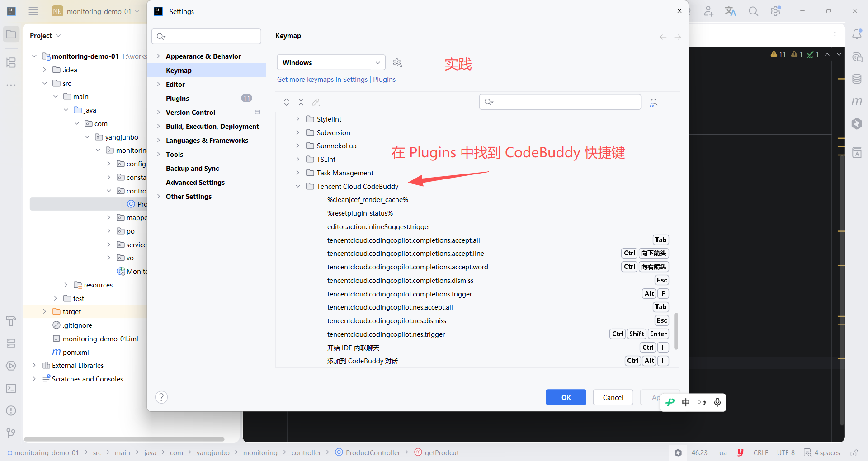Open the CodeBuddy side panel icon

pyautogui.click(x=857, y=123)
